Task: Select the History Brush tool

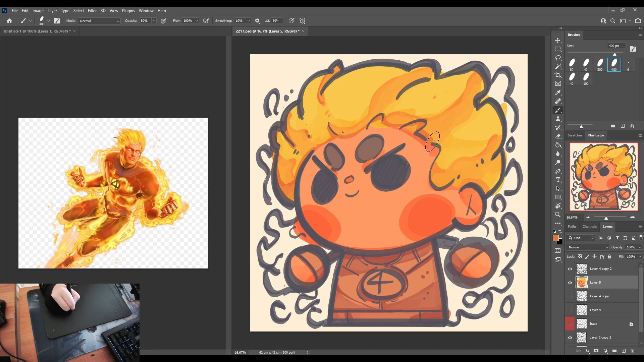Action: (558, 127)
